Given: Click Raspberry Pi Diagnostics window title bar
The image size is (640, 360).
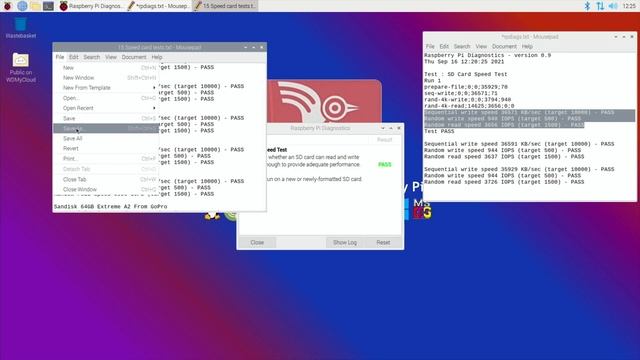Looking at the screenshot, I should 320,128.
